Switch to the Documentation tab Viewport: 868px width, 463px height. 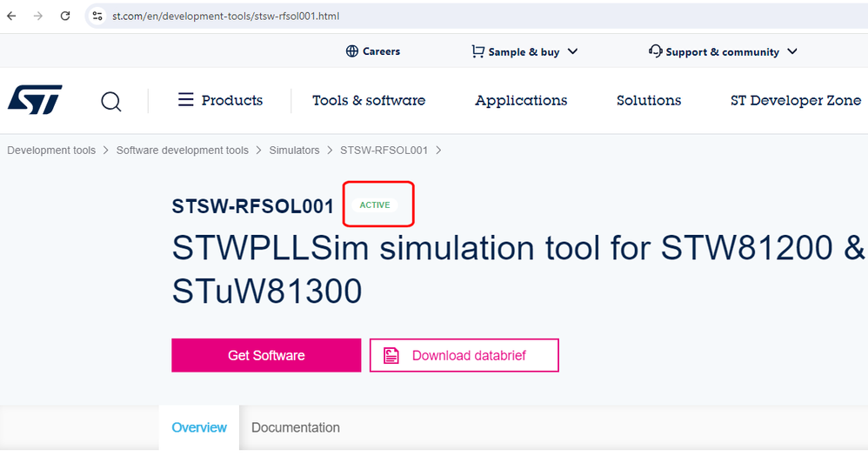[296, 427]
